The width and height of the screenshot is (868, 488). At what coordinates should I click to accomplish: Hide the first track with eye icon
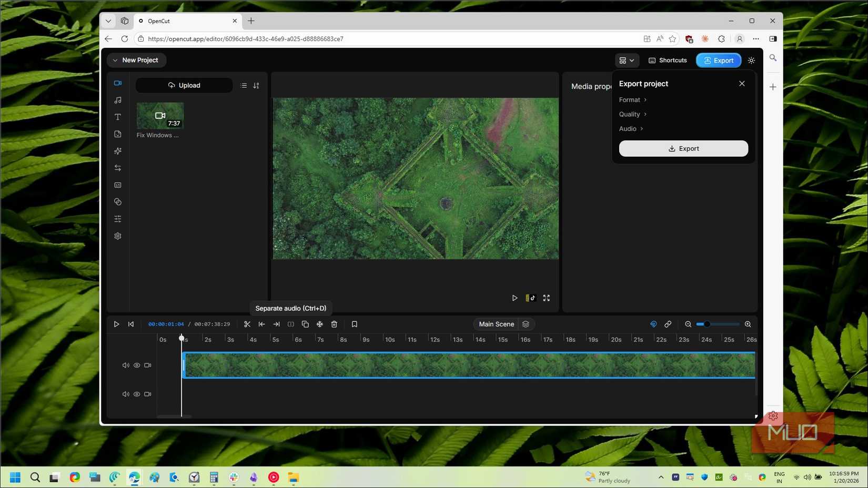[137, 365]
